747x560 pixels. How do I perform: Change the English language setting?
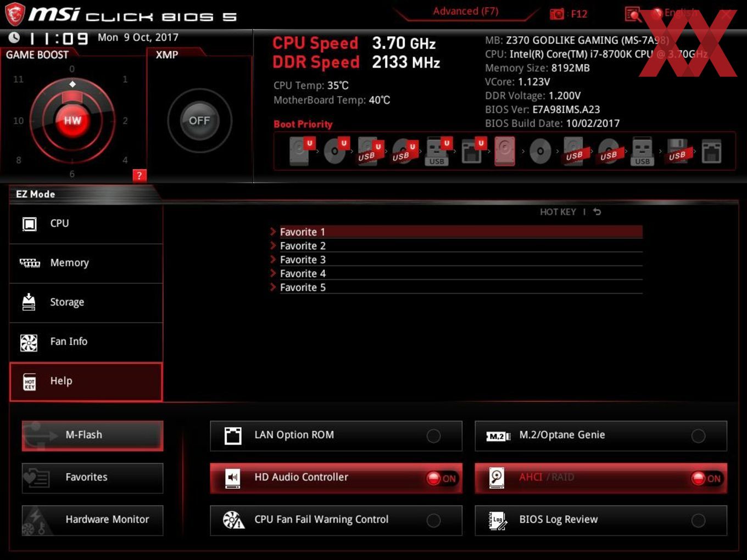[x=681, y=13]
